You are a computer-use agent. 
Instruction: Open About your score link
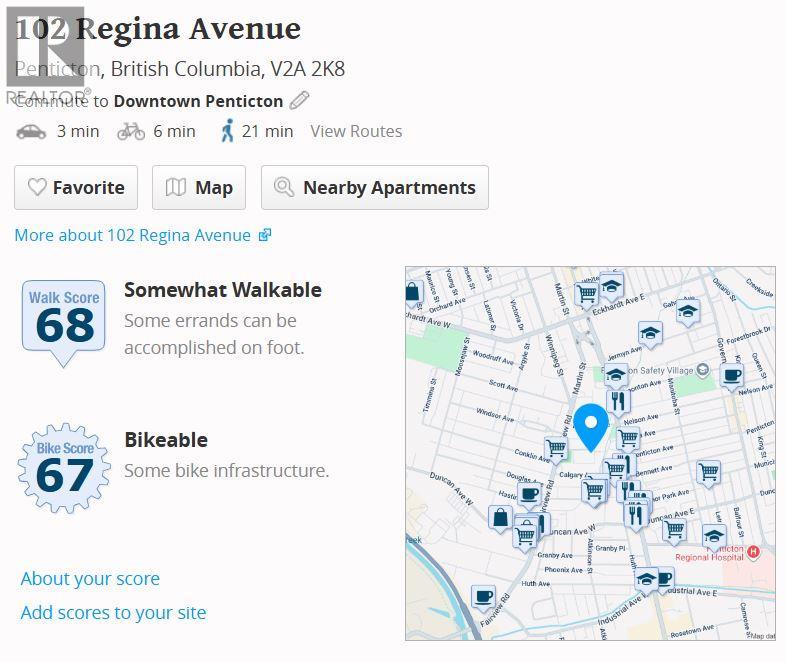90,579
